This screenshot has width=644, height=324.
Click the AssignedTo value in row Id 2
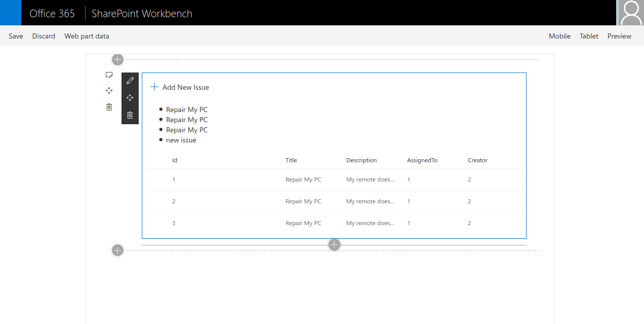[409, 201]
